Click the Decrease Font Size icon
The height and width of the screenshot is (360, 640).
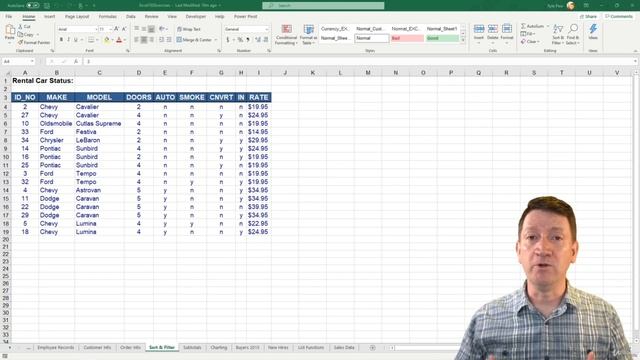point(124,29)
